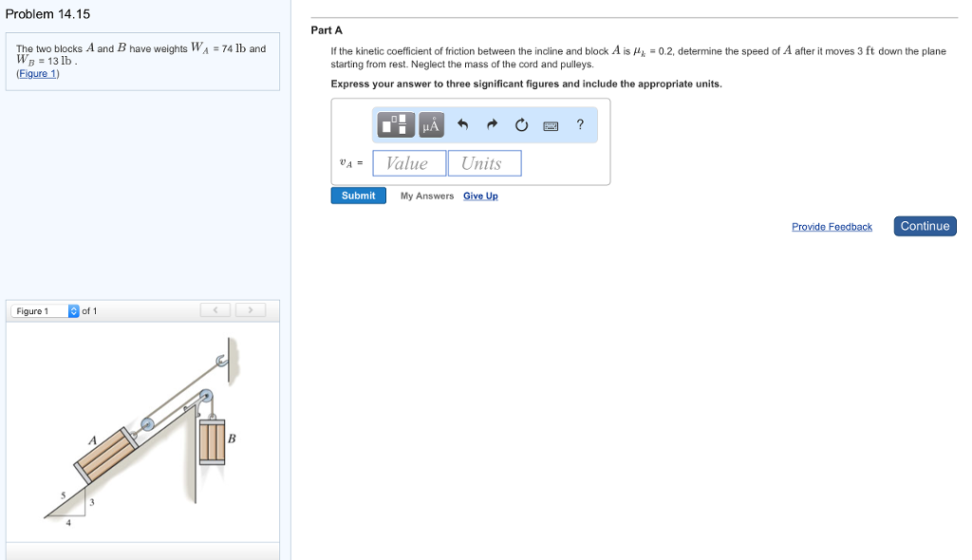Viewport: 972px width, 560px height.
Task: Open the on-screen keyboard icon
Action: [551, 124]
